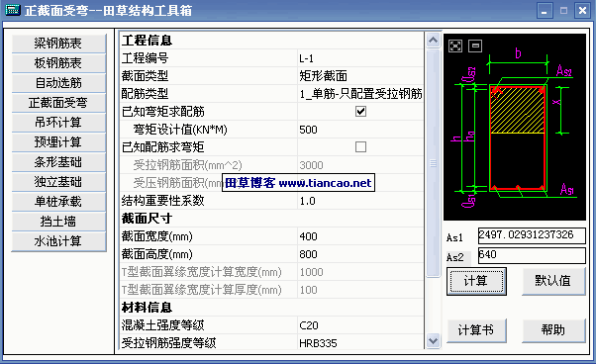The height and width of the screenshot is (364, 596).
Task: Select the 单桩承载 button
Action: 58,202
